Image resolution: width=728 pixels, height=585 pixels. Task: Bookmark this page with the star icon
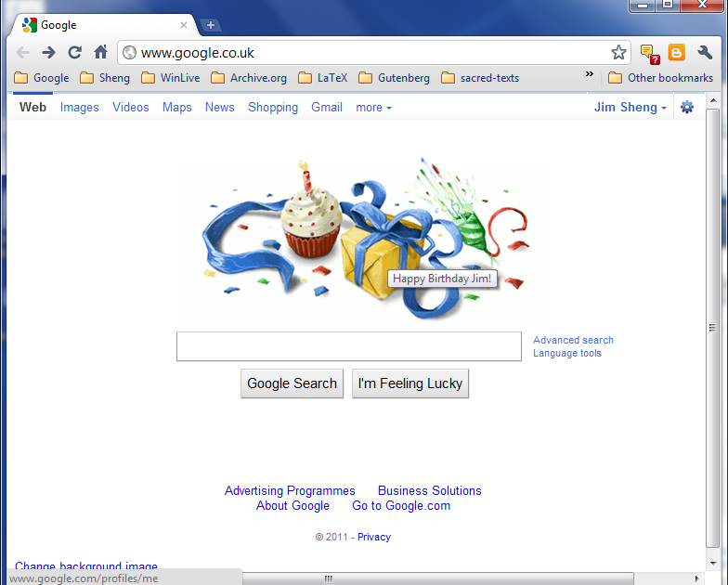618,52
